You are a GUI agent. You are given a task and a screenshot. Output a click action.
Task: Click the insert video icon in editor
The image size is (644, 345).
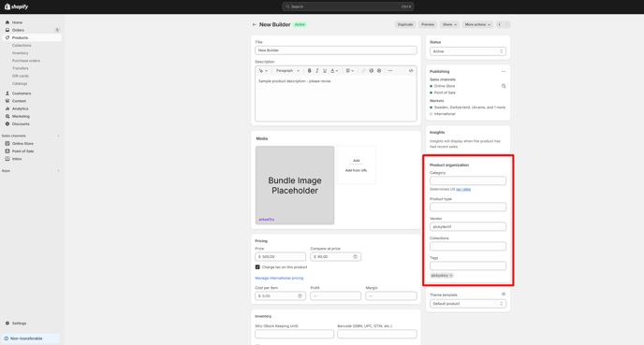point(379,70)
